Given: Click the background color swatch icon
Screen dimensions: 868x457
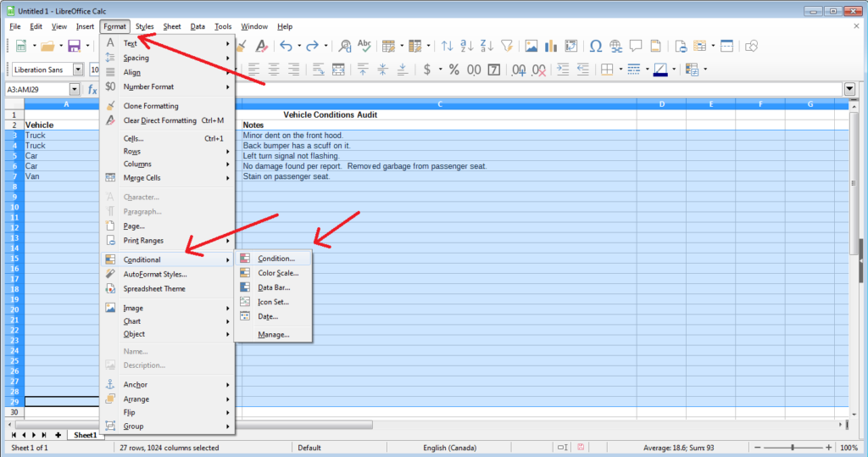Looking at the screenshot, I should [659, 70].
